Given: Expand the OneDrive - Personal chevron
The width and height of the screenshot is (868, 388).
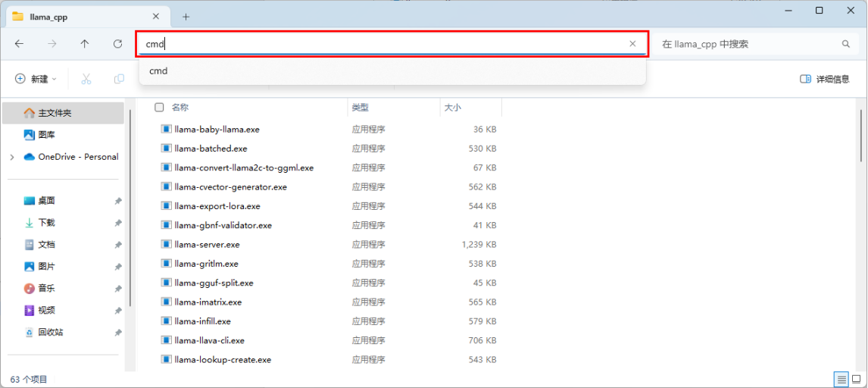Looking at the screenshot, I should [12, 157].
